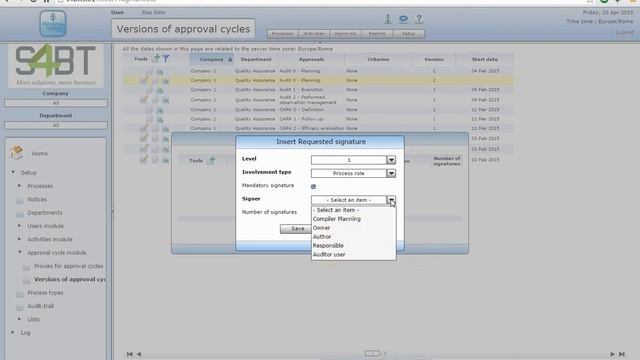Pick the '- Select an item -' option in the list

[353, 210]
